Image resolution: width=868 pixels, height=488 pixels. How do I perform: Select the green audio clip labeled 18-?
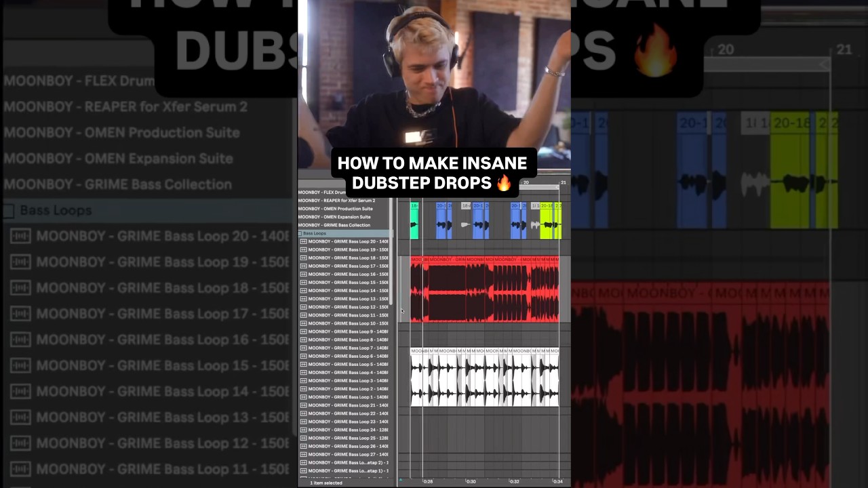tap(414, 220)
